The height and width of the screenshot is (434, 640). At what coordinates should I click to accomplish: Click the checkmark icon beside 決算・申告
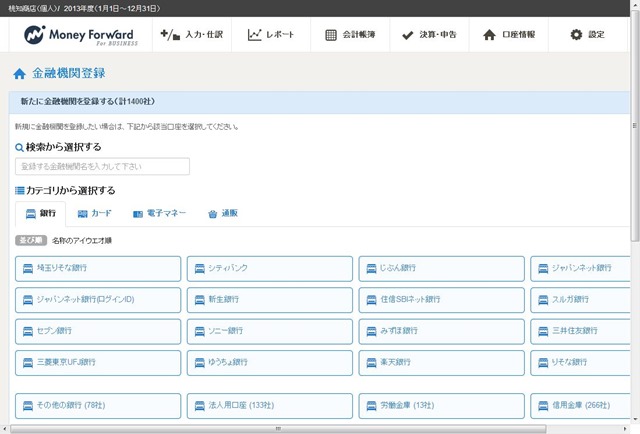[x=407, y=35]
